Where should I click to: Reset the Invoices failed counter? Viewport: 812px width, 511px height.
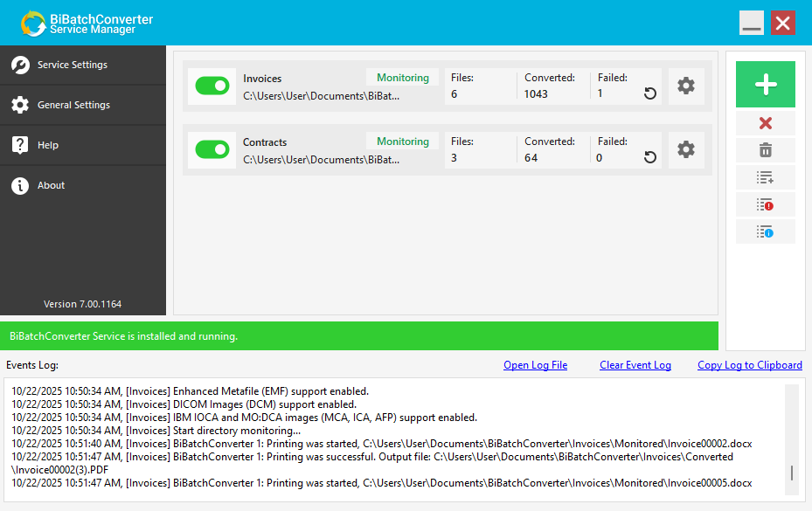649,93
